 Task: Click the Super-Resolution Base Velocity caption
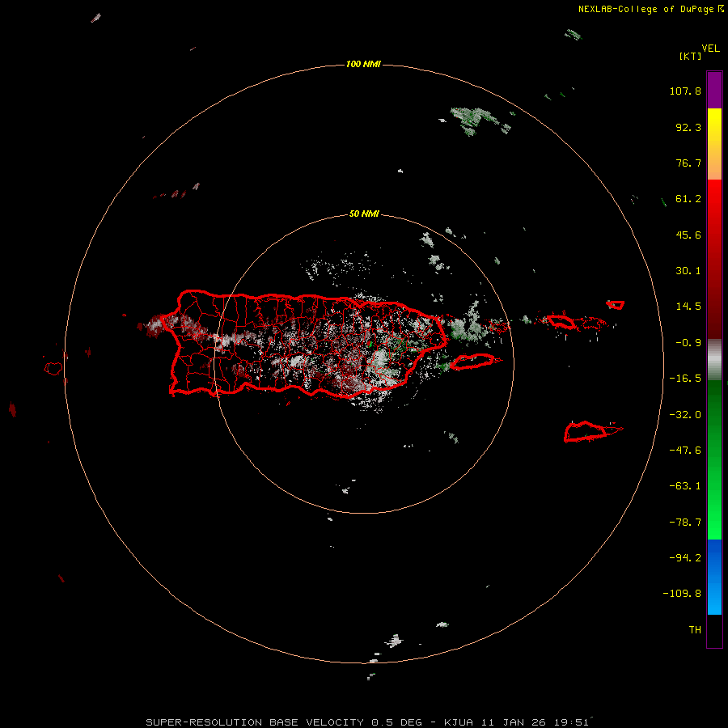click(367, 722)
